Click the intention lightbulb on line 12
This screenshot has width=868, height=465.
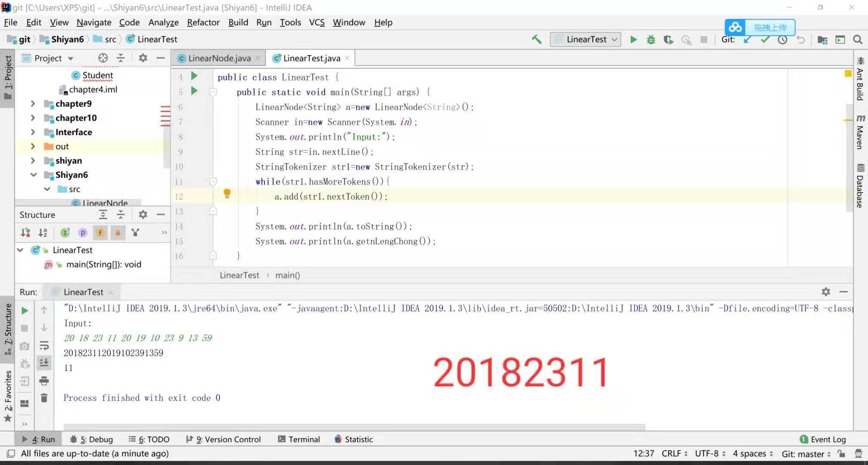[227, 194]
